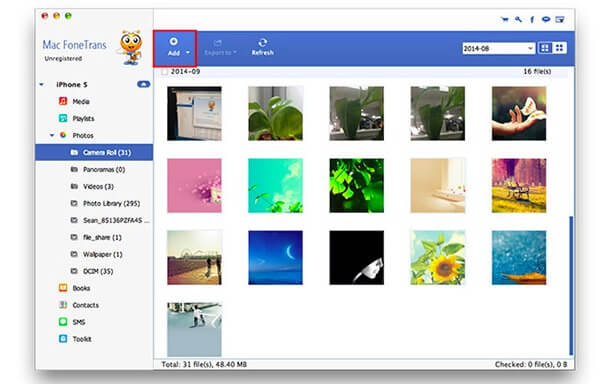Viewport: 600px width, 384px height.
Task: Click the key register icon
Action: 518,19
